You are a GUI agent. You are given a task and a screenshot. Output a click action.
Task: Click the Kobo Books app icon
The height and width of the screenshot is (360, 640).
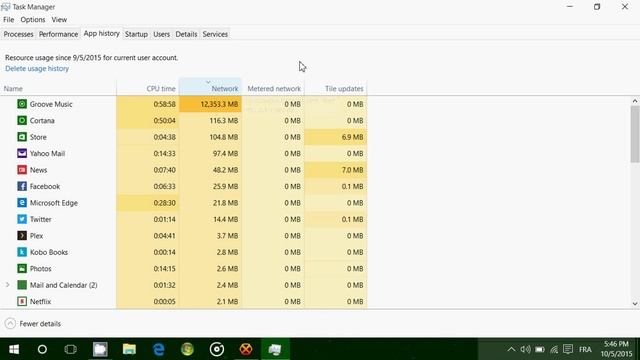pos(22,252)
